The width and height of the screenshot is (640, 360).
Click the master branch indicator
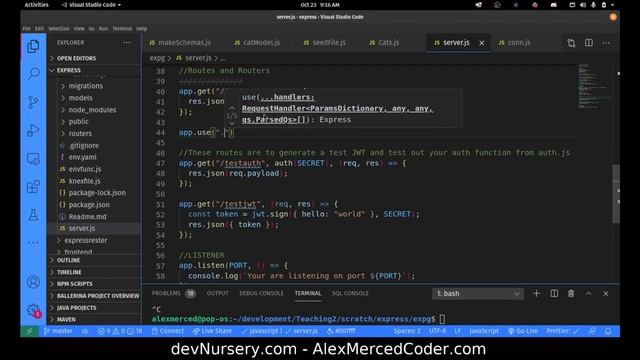click(58, 331)
